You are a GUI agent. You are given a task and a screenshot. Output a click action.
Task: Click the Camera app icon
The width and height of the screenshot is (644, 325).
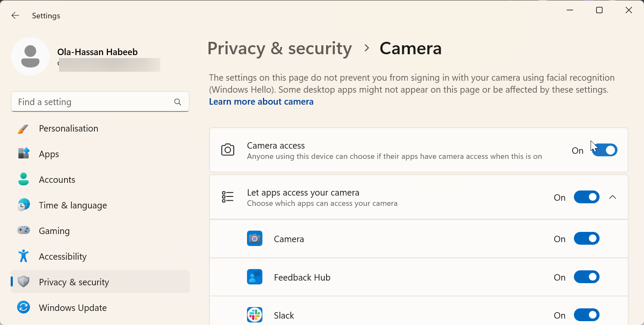coord(255,238)
